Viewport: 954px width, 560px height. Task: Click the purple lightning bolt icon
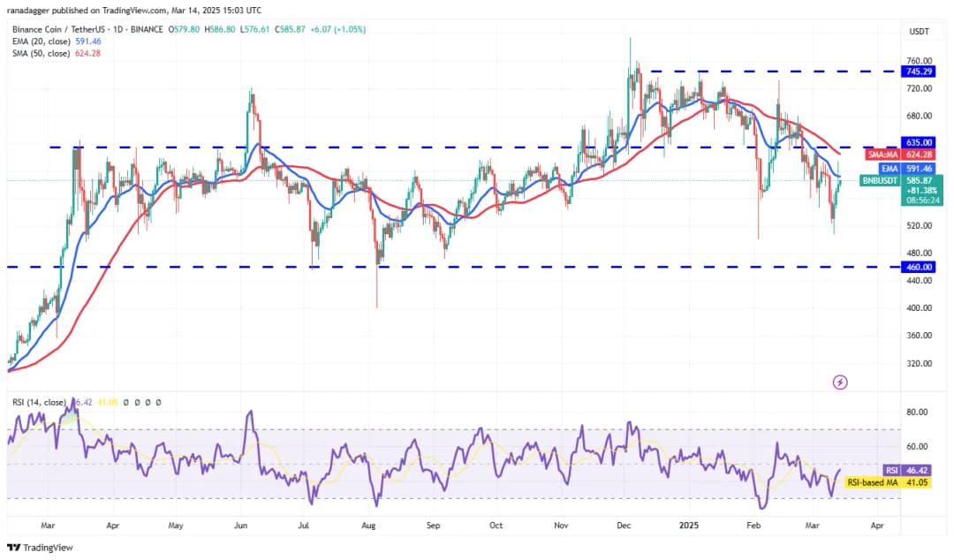(x=840, y=382)
